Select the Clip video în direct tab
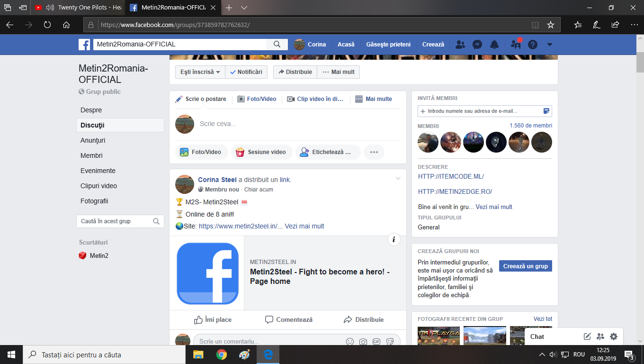This screenshot has width=644, height=364. [315, 99]
